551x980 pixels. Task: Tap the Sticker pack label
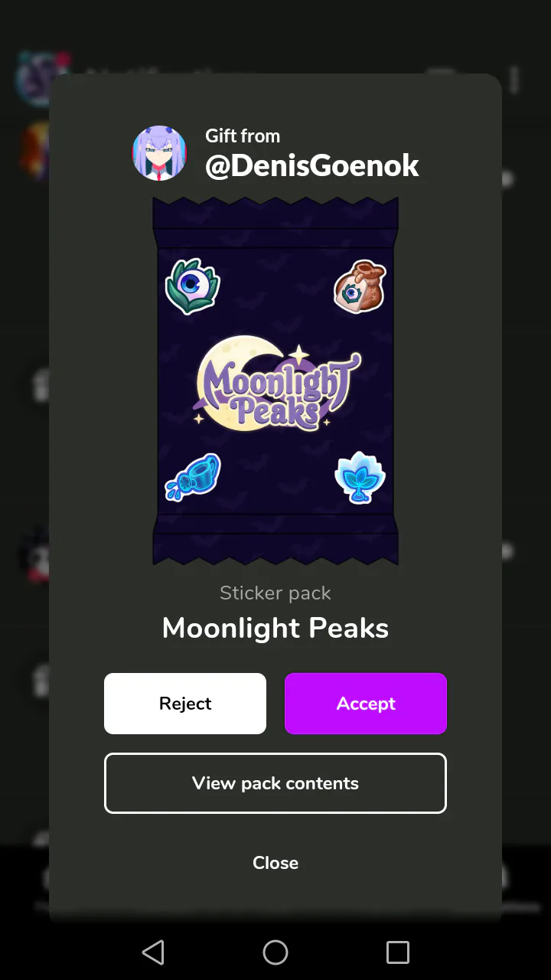pos(275,593)
